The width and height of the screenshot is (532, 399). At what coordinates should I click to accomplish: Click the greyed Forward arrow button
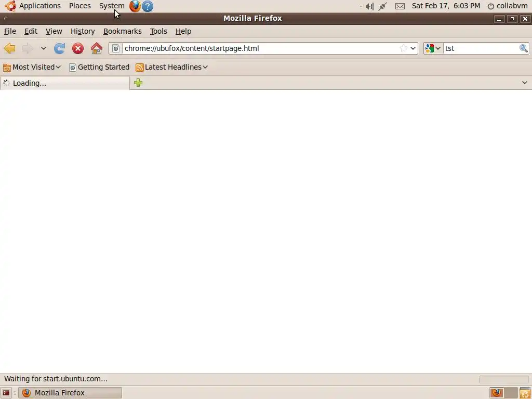click(x=28, y=48)
